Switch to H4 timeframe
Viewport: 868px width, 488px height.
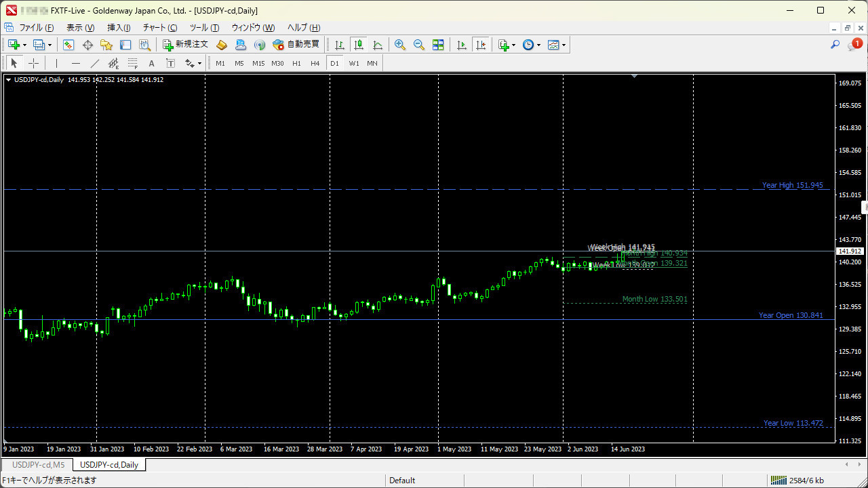[x=315, y=63]
